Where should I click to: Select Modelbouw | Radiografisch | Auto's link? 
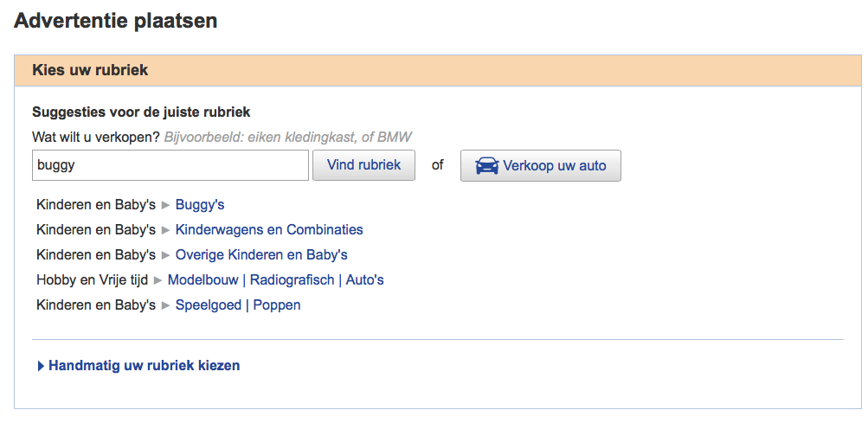click(276, 280)
